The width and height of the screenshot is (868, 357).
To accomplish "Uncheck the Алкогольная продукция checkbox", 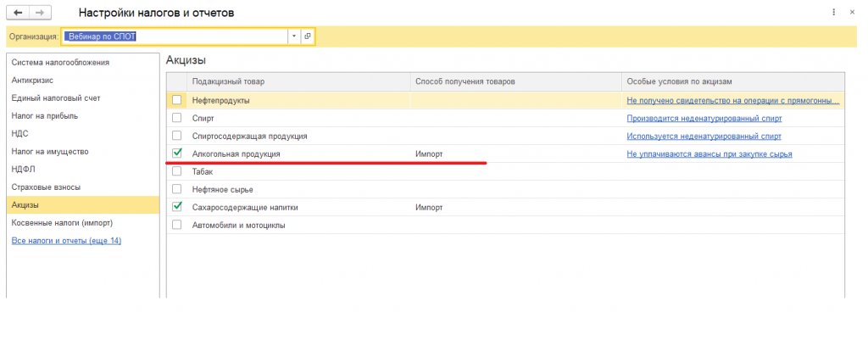I will pyautogui.click(x=176, y=153).
